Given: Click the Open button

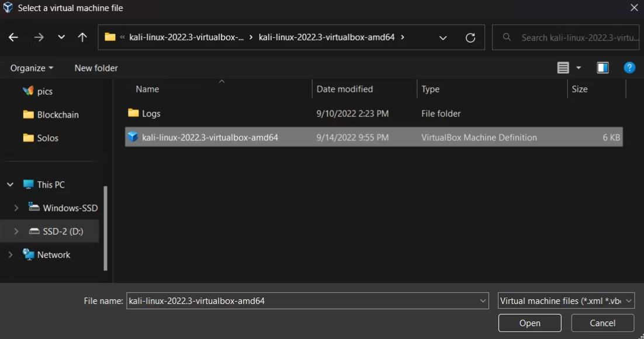Looking at the screenshot, I should [x=530, y=323].
